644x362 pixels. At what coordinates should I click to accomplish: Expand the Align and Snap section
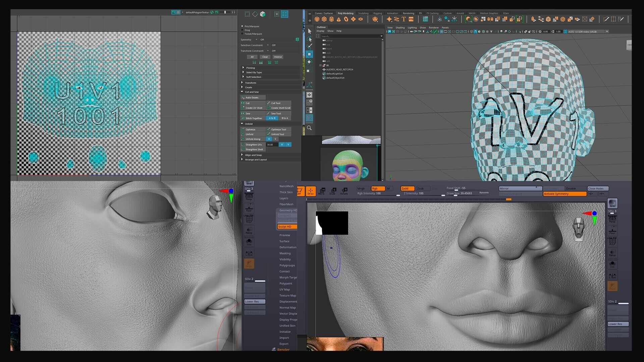[242, 155]
